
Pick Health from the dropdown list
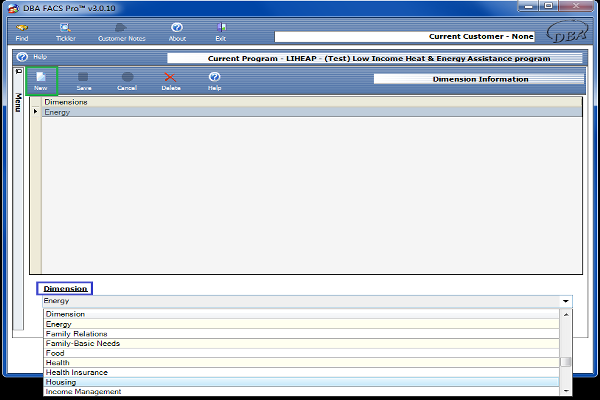tap(302, 362)
